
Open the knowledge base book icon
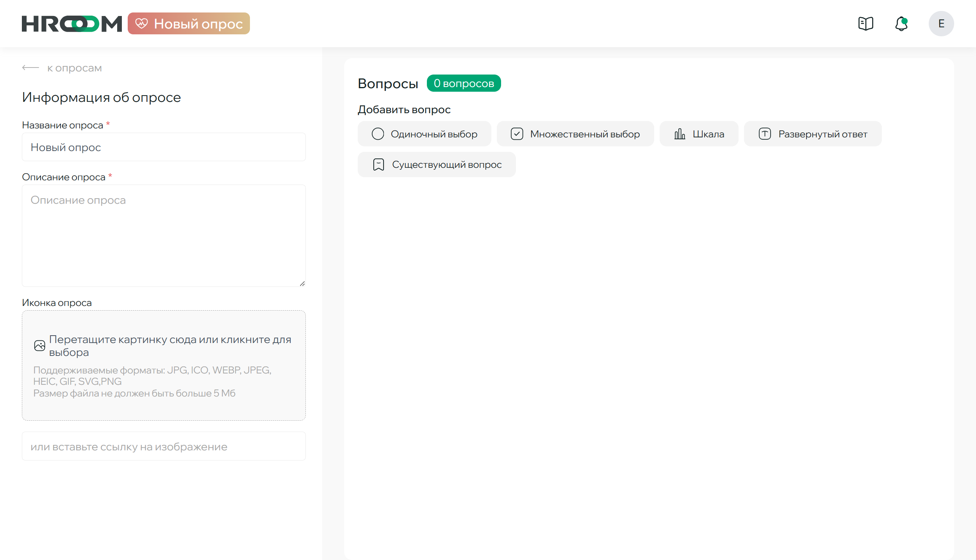[865, 23]
